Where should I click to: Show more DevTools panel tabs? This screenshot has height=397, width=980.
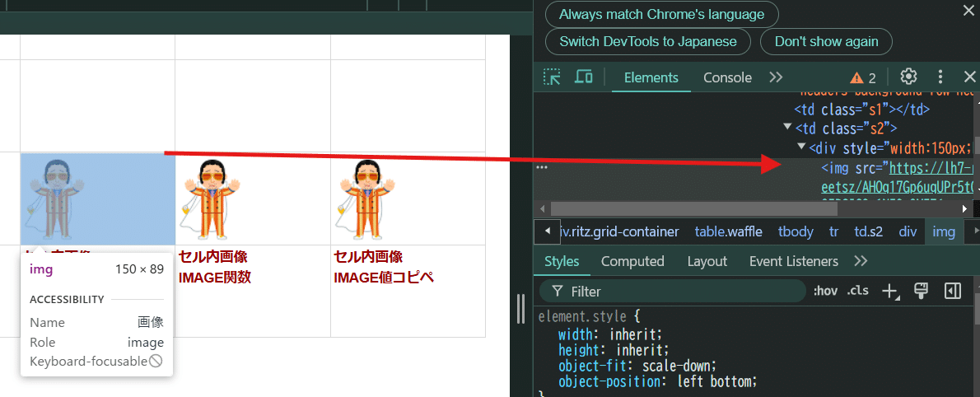(776, 77)
